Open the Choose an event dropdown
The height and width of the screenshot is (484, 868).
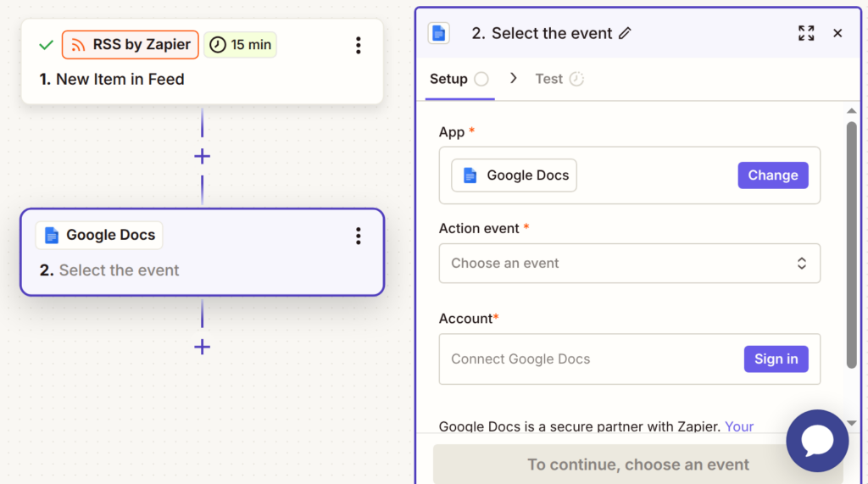(630, 264)
